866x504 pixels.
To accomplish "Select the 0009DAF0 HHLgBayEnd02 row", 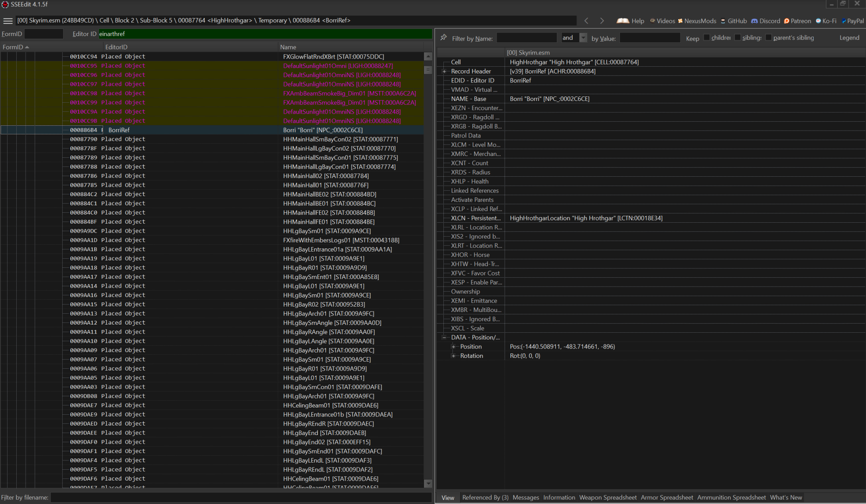I will click(x=212, y=442).
